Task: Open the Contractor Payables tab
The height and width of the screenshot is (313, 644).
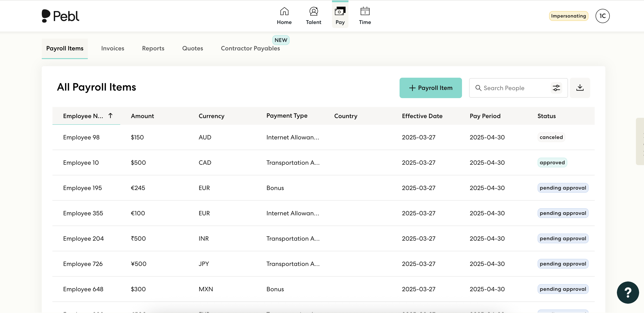Action: click(x=250, y=48)
